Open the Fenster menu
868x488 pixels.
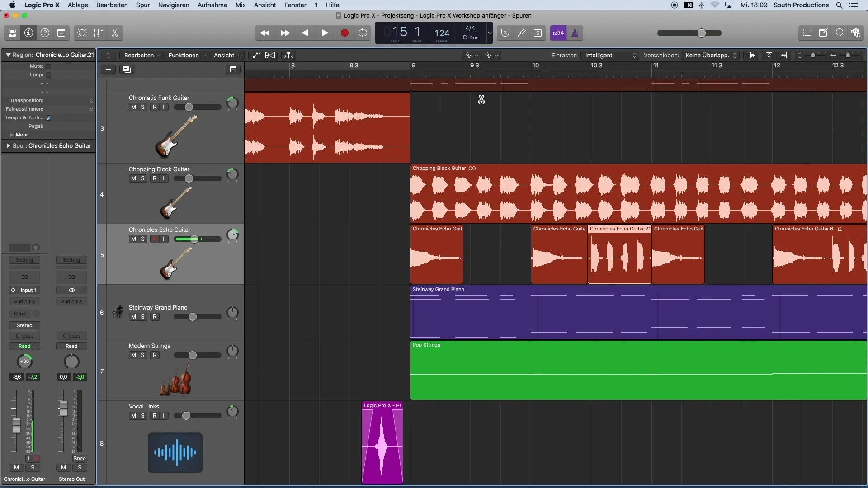[x=295, y=5]
